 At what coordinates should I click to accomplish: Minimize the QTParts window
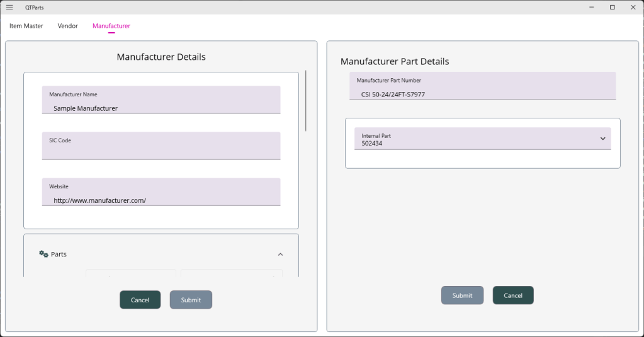pyautogui.click(x=592, y=8)
